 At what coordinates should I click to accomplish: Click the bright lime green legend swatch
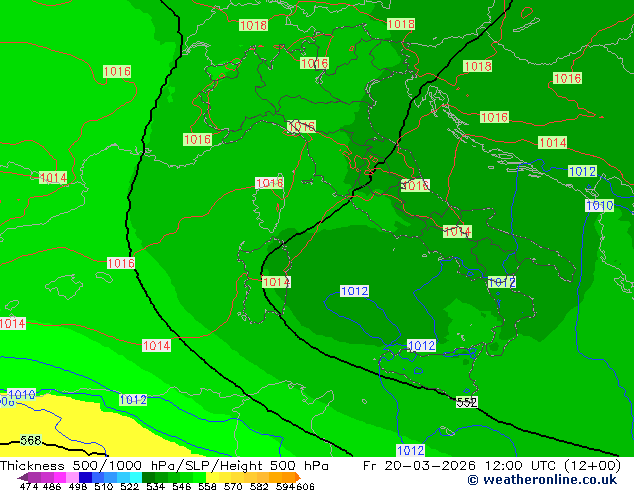click(200, 477)
